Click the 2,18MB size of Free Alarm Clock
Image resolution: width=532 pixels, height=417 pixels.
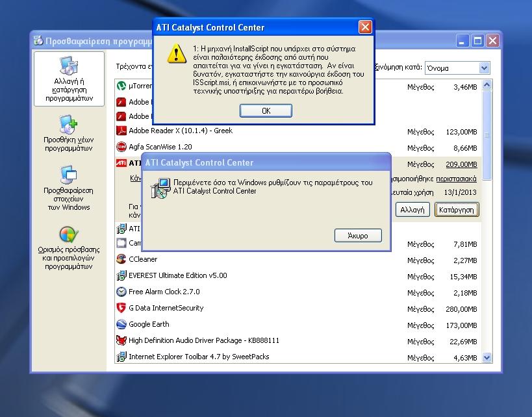pyautogui.click(x=465, y=293)
